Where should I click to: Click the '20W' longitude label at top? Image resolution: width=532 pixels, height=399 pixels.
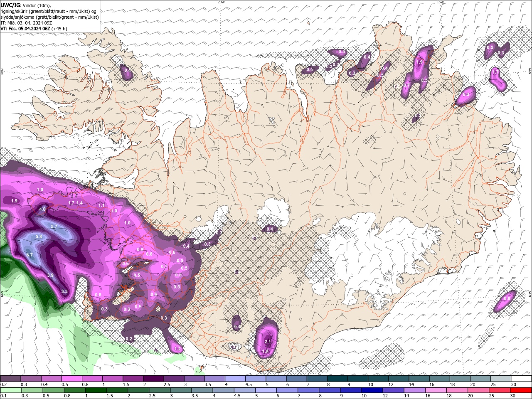[x=221, y=2]
